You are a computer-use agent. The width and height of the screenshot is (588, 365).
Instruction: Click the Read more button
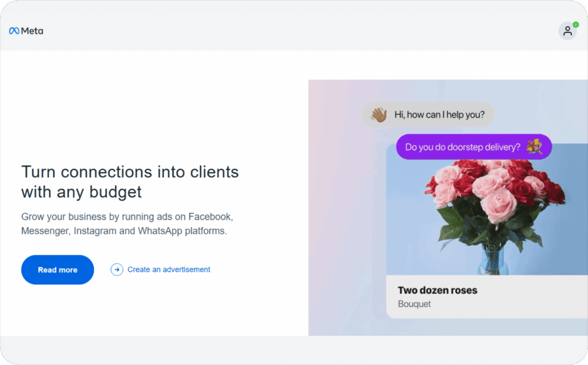(57, 269)
